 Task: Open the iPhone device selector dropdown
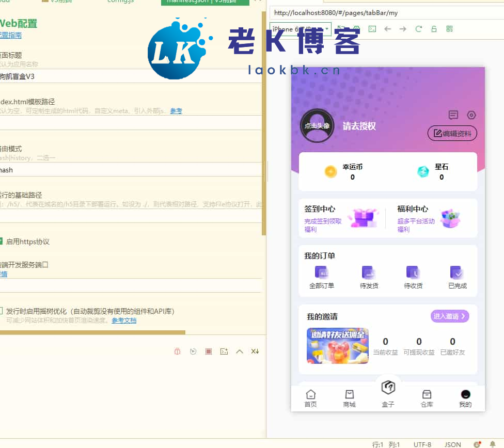[300, 29]
